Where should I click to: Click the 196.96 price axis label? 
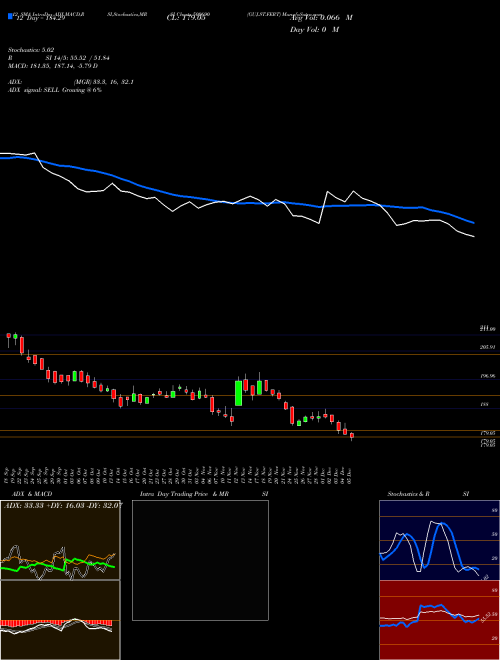487,376
